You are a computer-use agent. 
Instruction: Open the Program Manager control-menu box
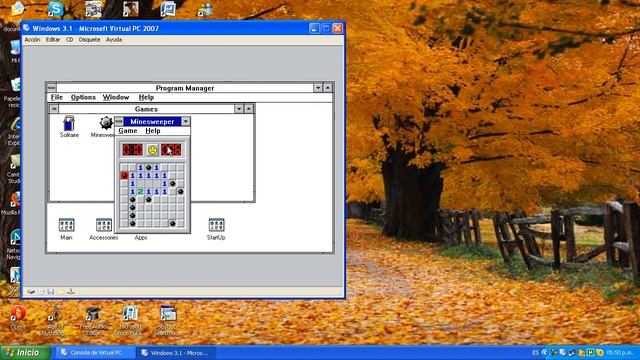pyautogui.click(x=51, y=88)
